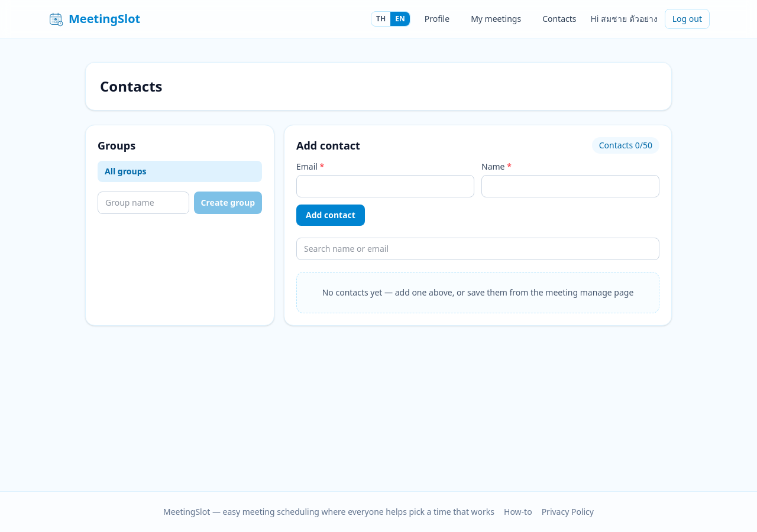757x532 pixels.
Task: Open the Profile page
Action: click(x=437, y=19)
